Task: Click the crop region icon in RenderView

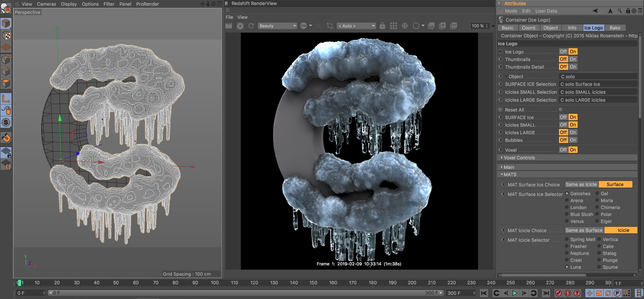Action: [x=330, y=26]
